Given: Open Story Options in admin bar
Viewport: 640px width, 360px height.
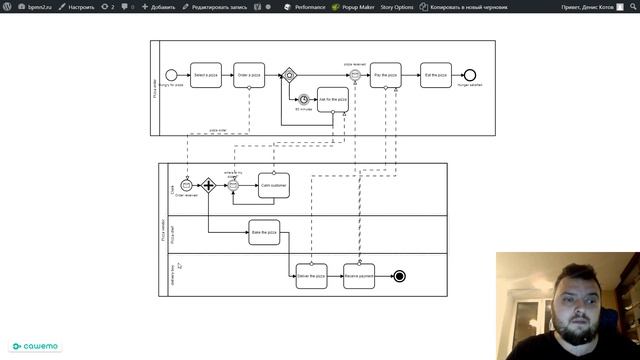Looking at the screenshot, I should (x=397, y=7).
